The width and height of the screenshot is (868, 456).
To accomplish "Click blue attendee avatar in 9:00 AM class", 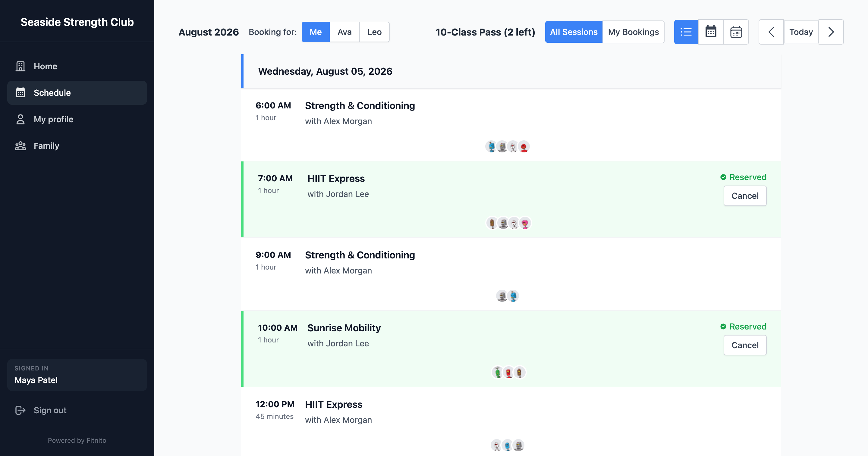I will pos(513,296).
